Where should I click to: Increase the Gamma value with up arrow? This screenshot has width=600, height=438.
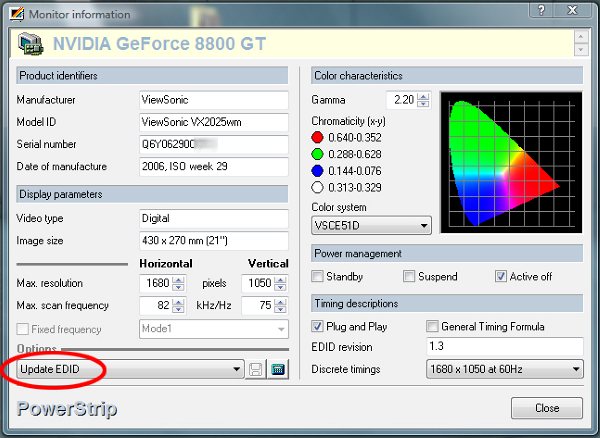pyautogui.click(x=423, y=97)
